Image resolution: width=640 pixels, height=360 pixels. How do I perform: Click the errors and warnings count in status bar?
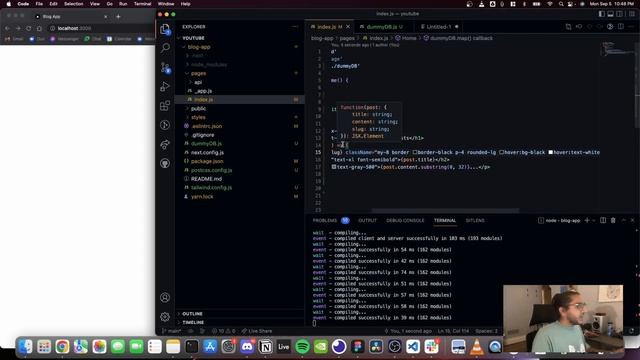click(224, 331)
